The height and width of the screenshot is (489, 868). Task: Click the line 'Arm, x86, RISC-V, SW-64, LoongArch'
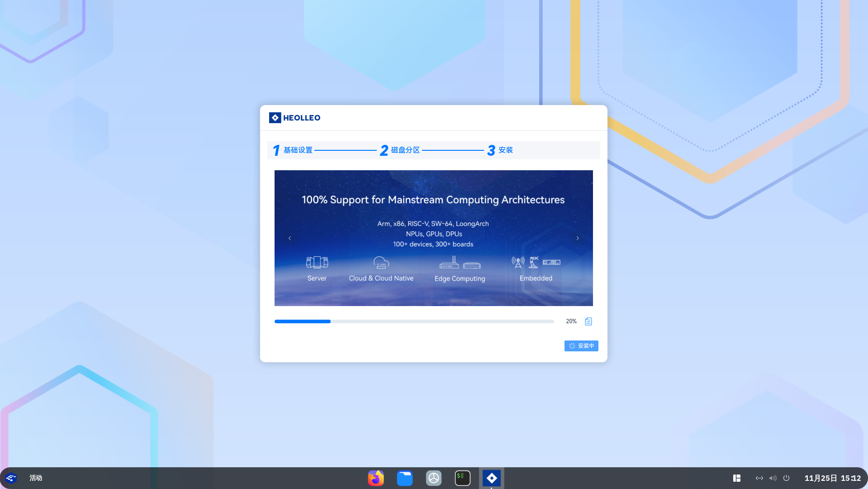coord(433,224)
